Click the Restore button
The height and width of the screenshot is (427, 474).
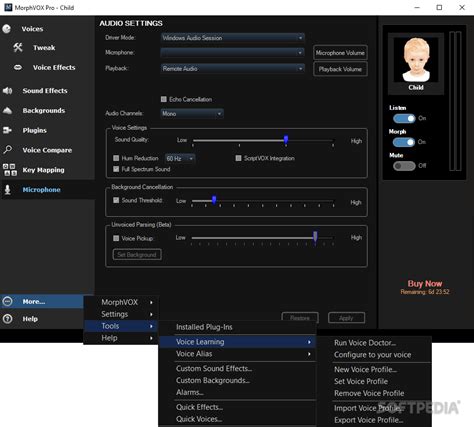300,318
